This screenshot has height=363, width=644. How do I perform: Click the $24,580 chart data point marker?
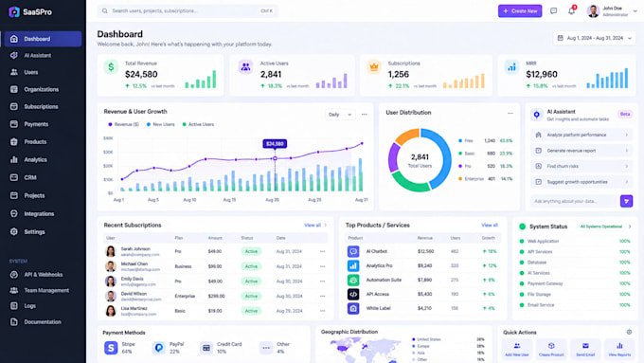[x=275, y=158]
